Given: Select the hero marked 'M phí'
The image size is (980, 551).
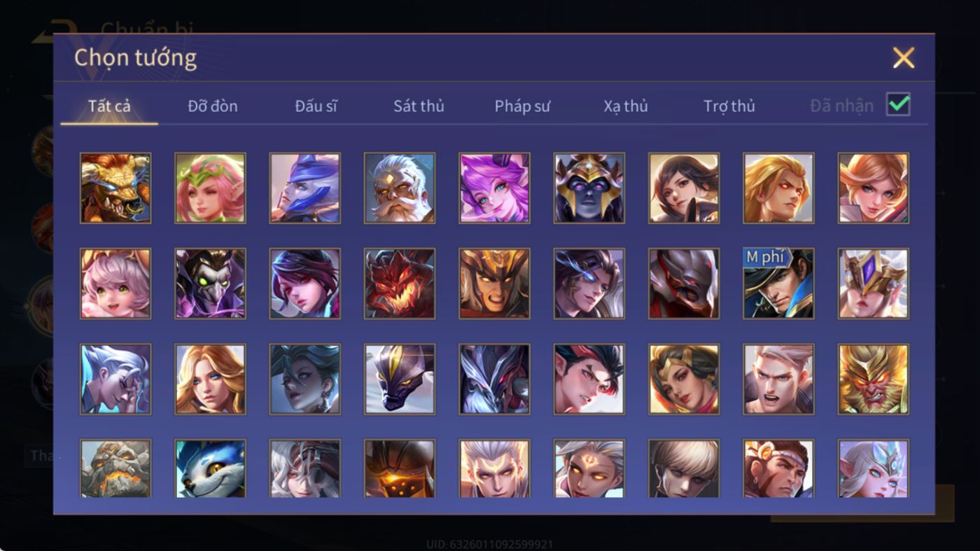Looking at the screenshot, I should tap(778, 284).
